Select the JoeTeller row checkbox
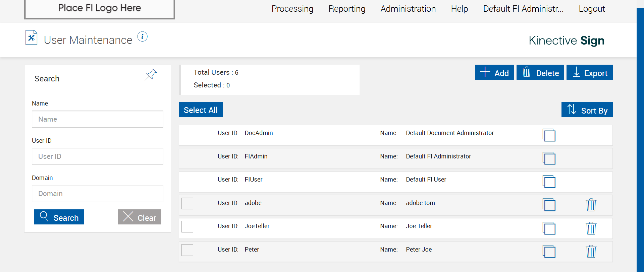The height and width of the screenshot is (272, 644). tap(187, 226)
